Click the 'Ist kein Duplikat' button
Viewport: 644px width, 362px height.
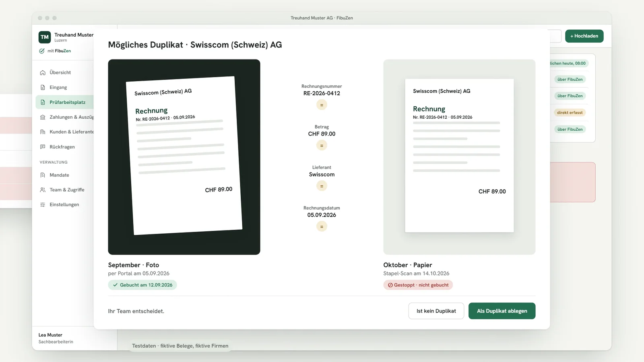[436, 311]
